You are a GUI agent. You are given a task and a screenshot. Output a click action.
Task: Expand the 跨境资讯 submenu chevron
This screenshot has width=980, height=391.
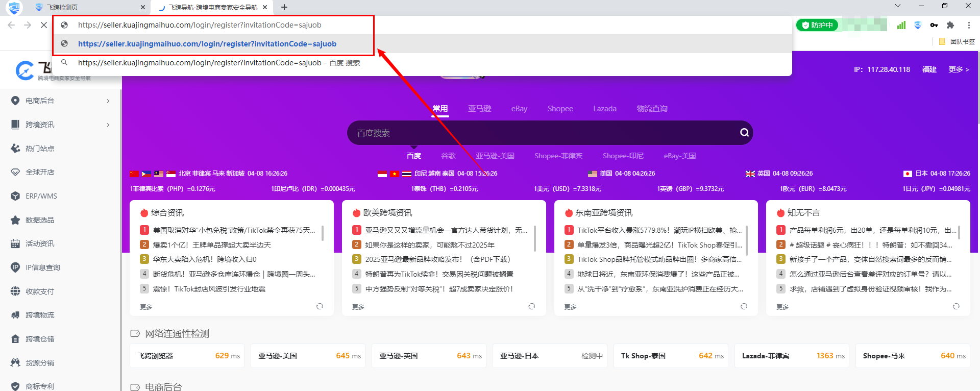click(108, 125)
